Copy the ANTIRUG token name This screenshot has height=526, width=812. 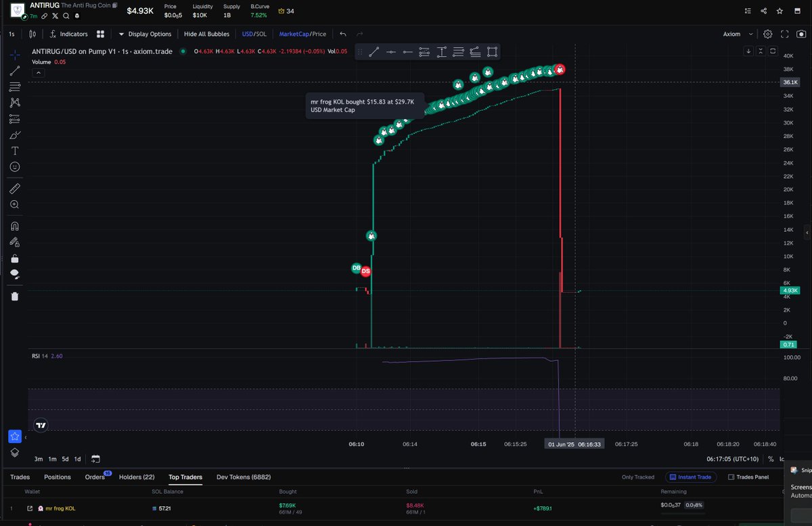(114, 5)
